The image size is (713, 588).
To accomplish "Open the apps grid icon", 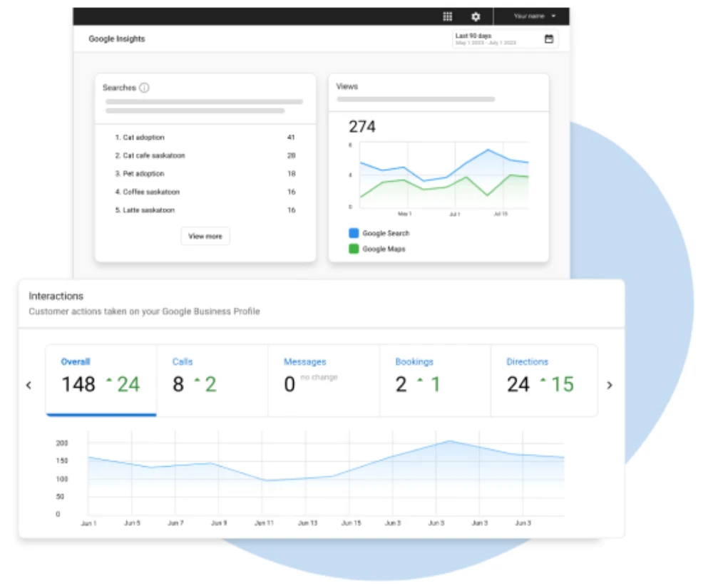I will (448, 16).
